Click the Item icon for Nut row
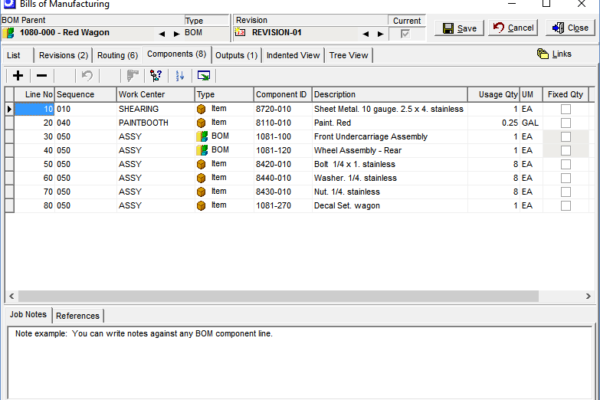 pyautogui.click(x=201, y=192)
